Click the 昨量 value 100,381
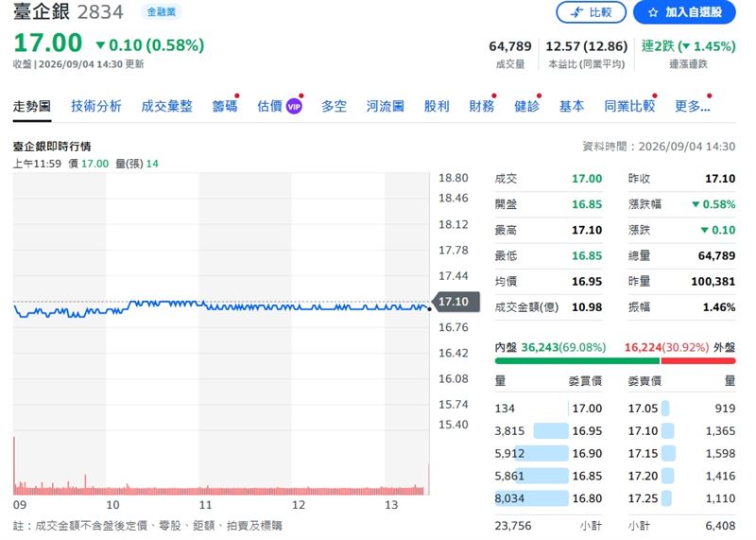This screenshot has width=756, height=540. coord(713,281)
